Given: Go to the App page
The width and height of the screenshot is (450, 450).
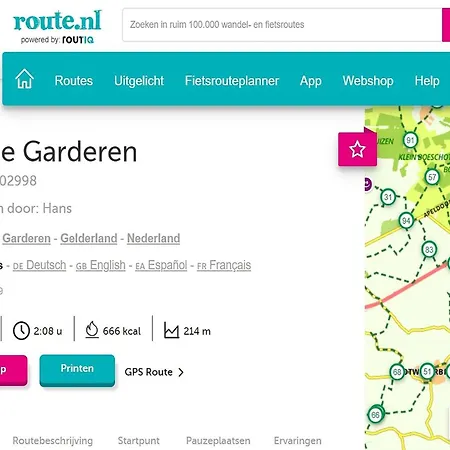Looking at the screenshot, I should (311, 81).
